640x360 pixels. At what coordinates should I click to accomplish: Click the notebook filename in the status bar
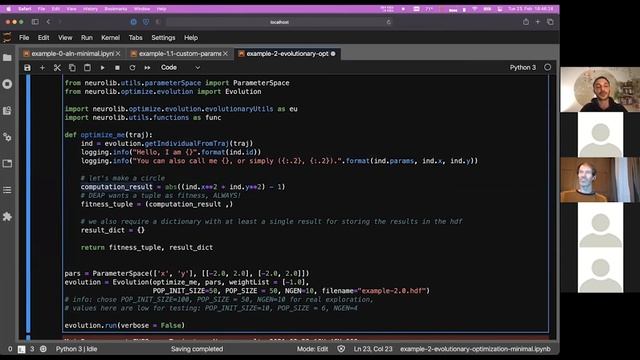[475, 349]
